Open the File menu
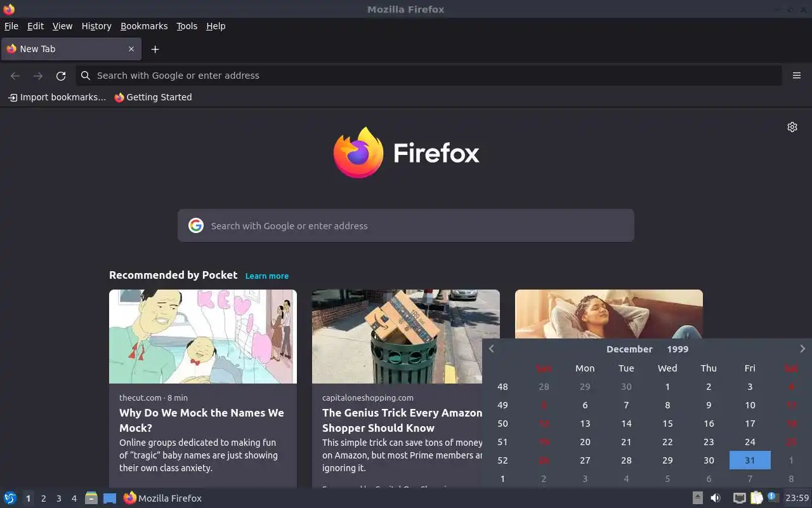 point(11,26)
